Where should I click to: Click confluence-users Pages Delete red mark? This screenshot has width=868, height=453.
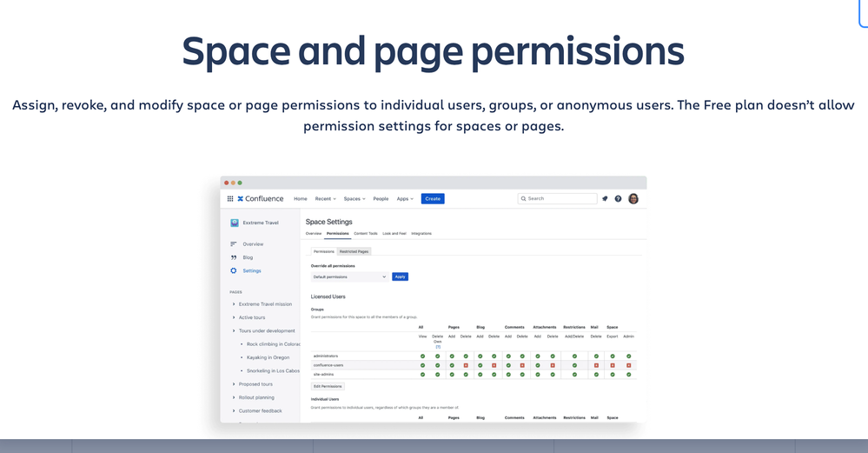(x=466, y=365)
